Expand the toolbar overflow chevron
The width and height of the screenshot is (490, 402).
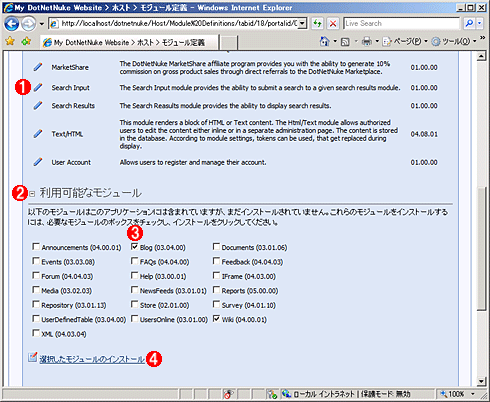[482, 39]
